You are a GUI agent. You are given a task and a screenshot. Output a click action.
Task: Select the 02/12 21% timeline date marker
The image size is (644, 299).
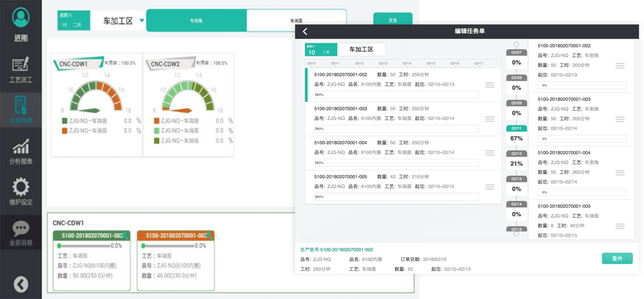tap(516, 159)
